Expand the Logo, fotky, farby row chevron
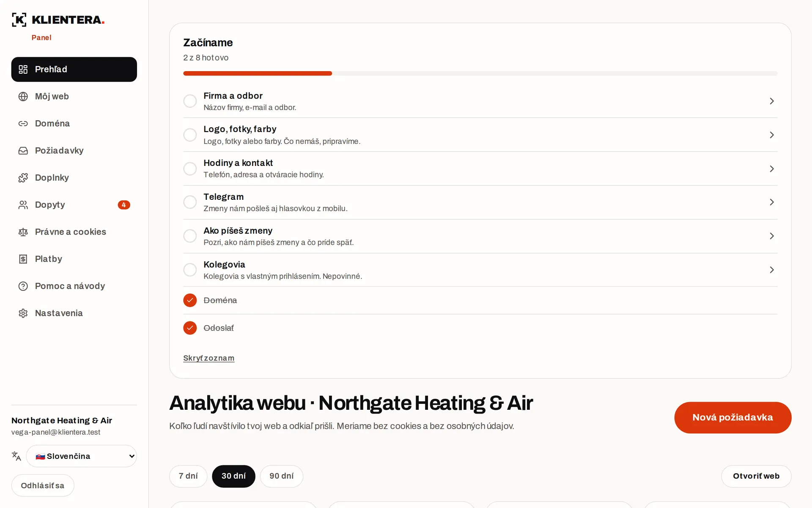This screenshot has height=508, width=812. (x=772, y=135)
